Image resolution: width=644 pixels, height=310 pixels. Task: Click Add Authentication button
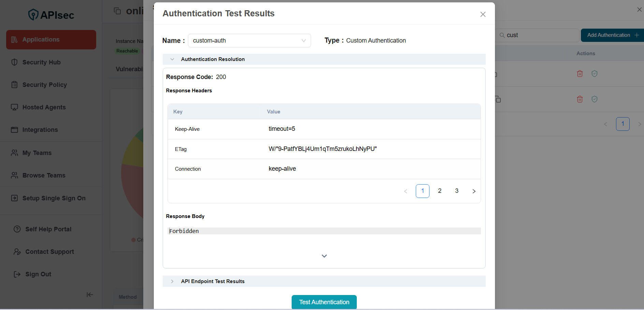(612, 35)
